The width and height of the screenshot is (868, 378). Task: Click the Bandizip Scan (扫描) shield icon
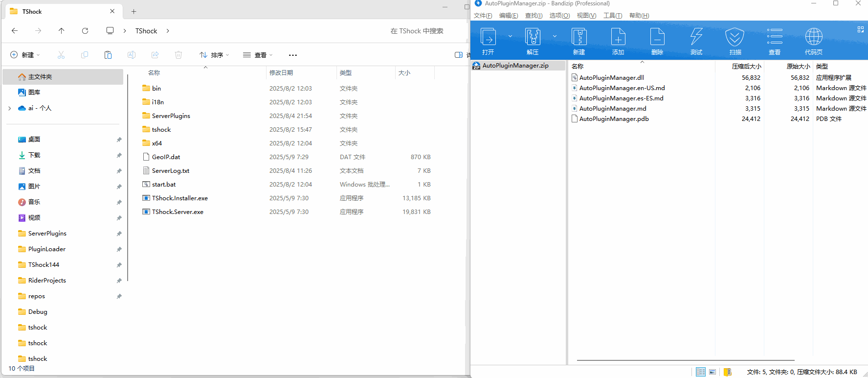[734, 37]
